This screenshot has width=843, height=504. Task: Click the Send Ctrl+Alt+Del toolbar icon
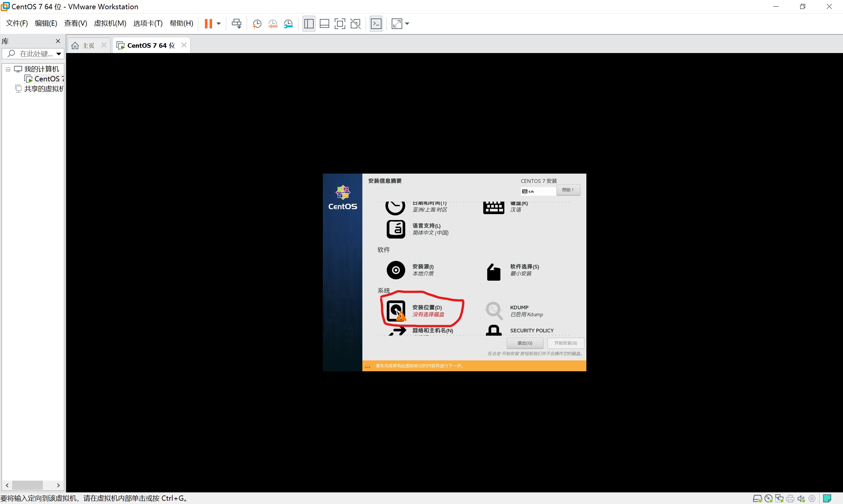click(x=237, y=23)
